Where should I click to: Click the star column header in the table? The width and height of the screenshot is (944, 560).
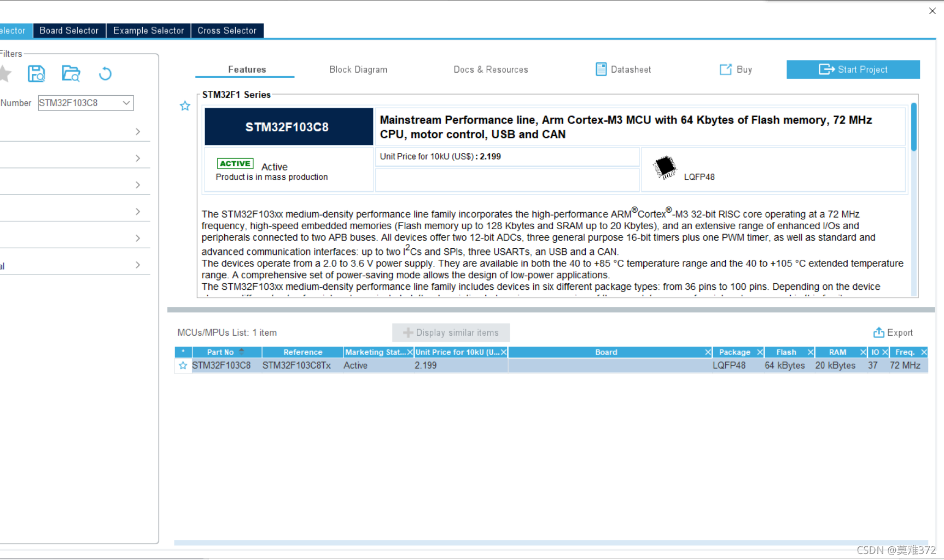(183, 352)
